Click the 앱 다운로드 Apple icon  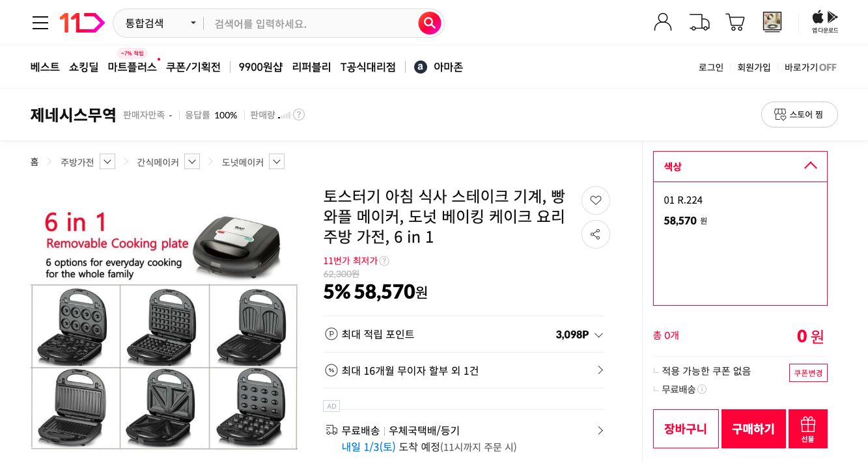pos(817,18)
